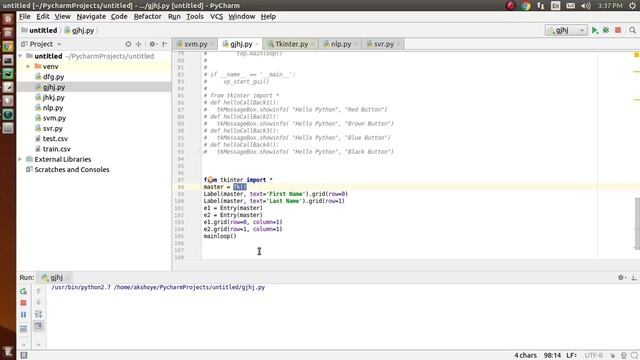The image size is (640, 360).
Task: Open the File menu
Action: click(24, 17)
